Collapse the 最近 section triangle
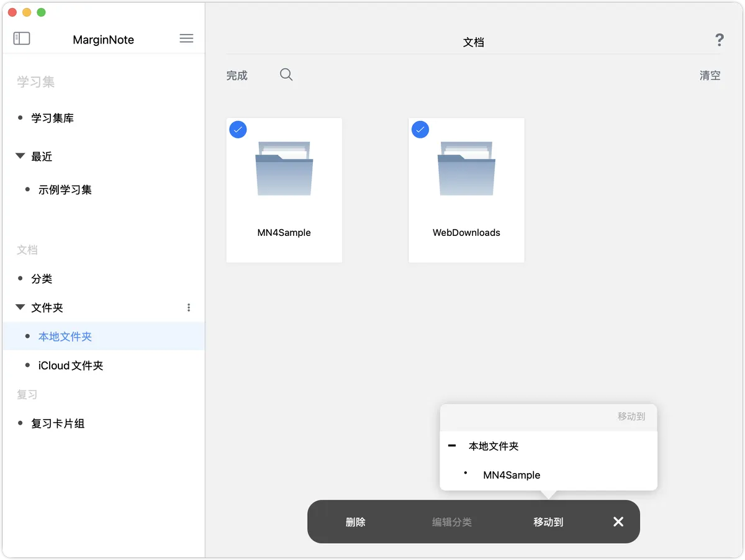The height and width of the screenshot is (560, 745). click(x=20, y=156)
